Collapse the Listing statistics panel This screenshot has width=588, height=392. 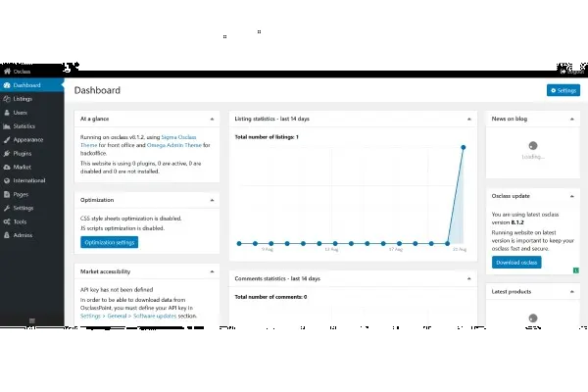point(471,117)
